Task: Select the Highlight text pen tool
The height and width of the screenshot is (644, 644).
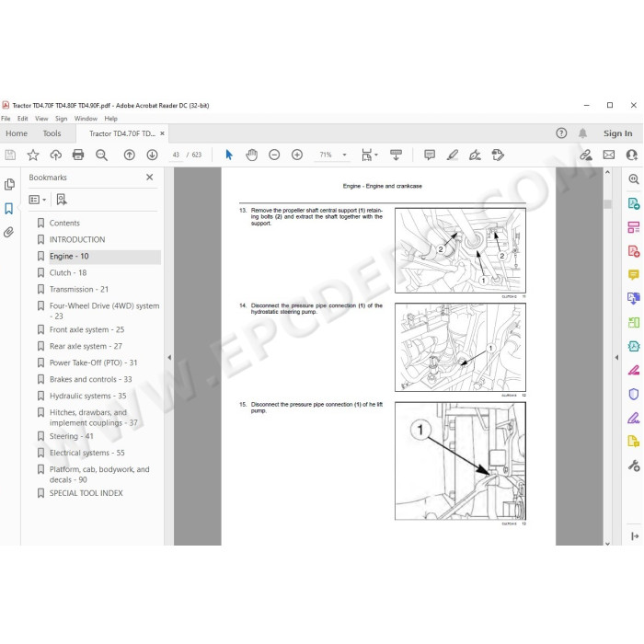Action: pos(453,155)
